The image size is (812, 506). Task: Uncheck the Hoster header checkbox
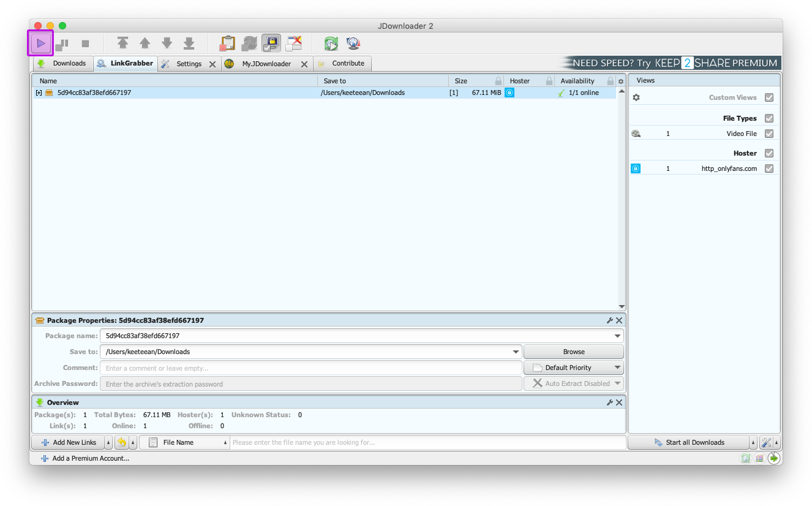click(x=769, y=153)
